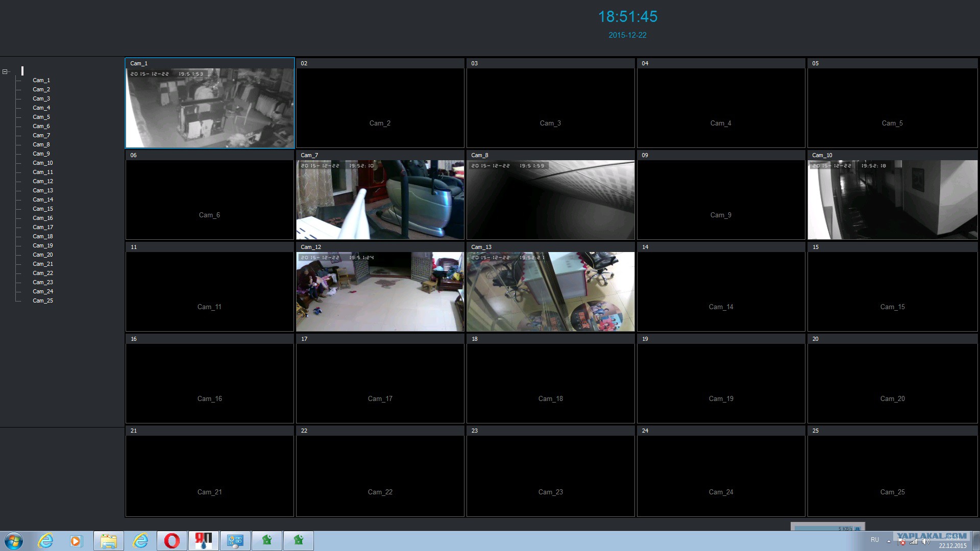The height and width of the screenshot is (551, 980).
Task: Click the RU language indicator
Action: [x=875, y=540]
